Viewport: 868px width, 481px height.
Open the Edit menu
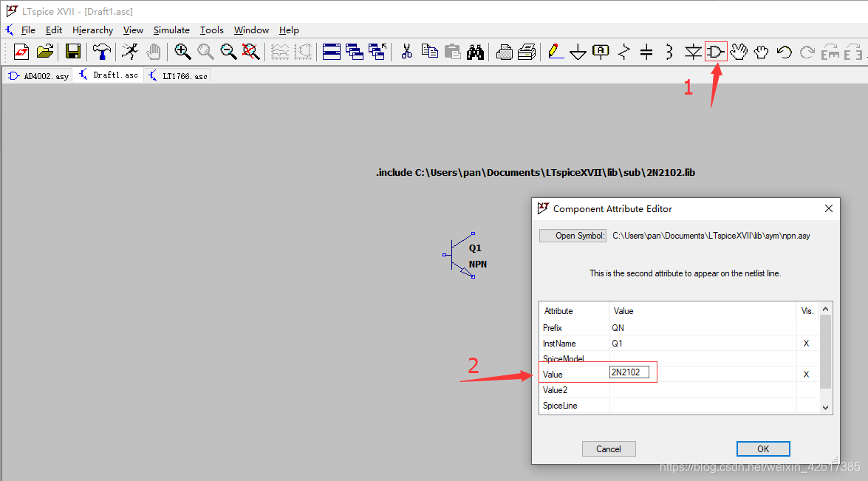click(54, 30)
